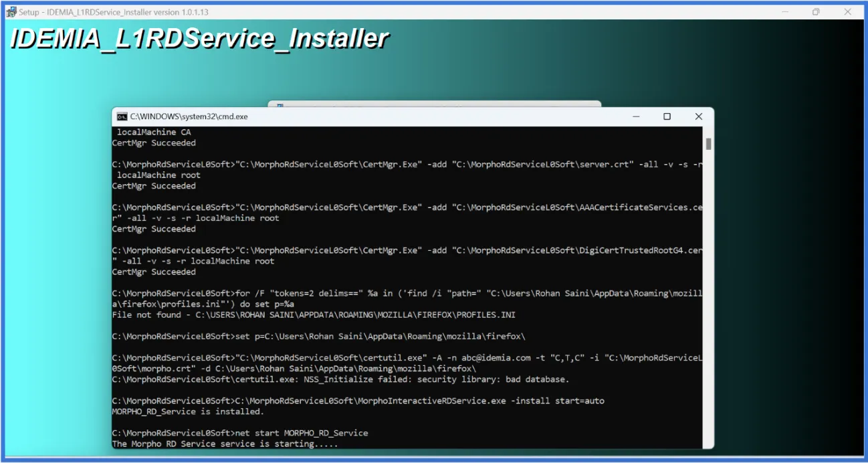Click the cmd.exe console icon in title bar
Image resolution: width=868 pixels, height=463 pixels.
[x=122, y=116]
